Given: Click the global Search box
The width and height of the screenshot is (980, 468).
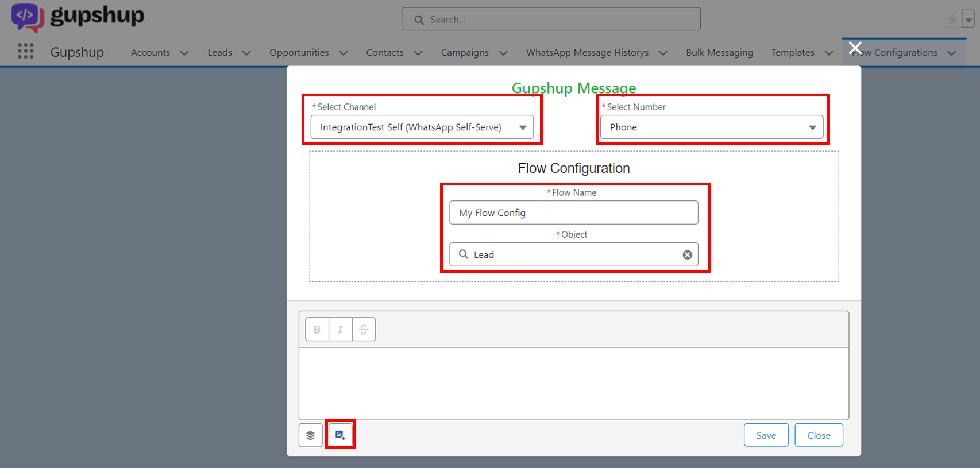Looking at the screenshot, I should (551, 19).
